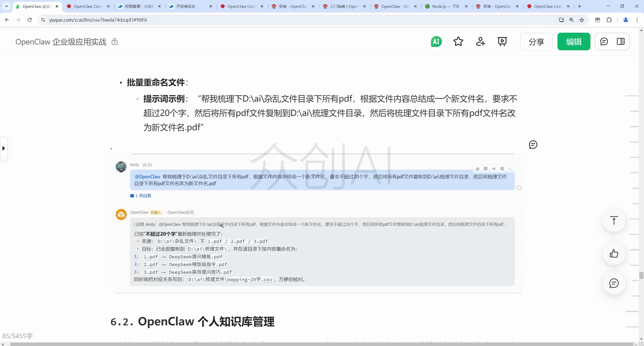Open the Chrome three-dot menu
Viewport: 644px width, 346px height.
637,20
